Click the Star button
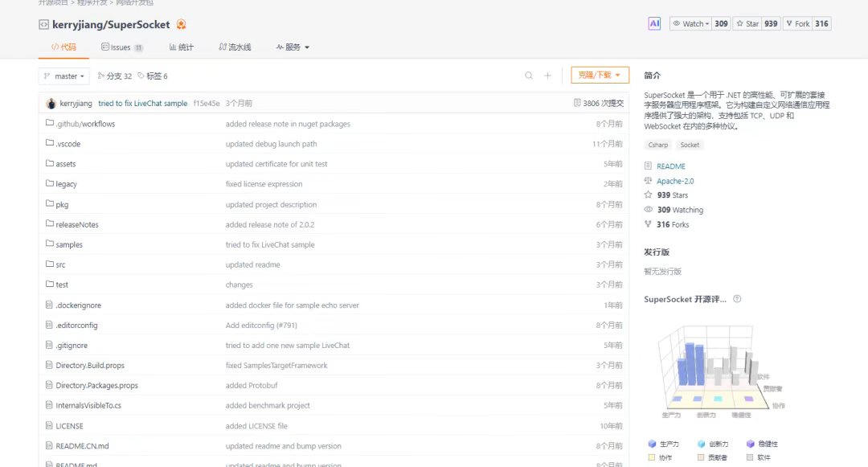The height and width of the screenshot is (467, 868). pos(747,24)
